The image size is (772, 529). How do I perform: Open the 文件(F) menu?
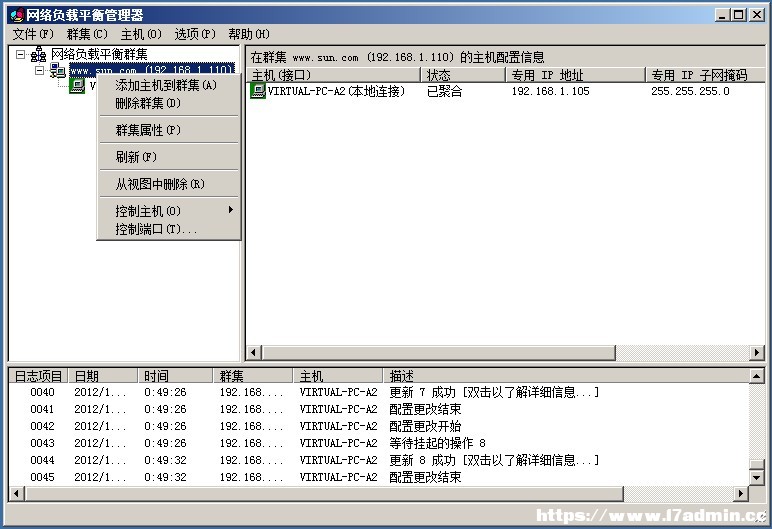click(x=33, y=34)
